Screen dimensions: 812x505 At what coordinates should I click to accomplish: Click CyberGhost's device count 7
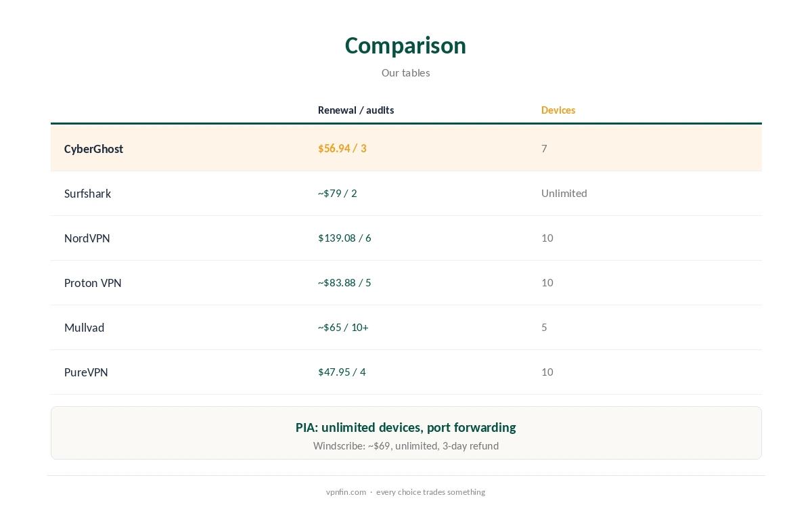(544, 148)
